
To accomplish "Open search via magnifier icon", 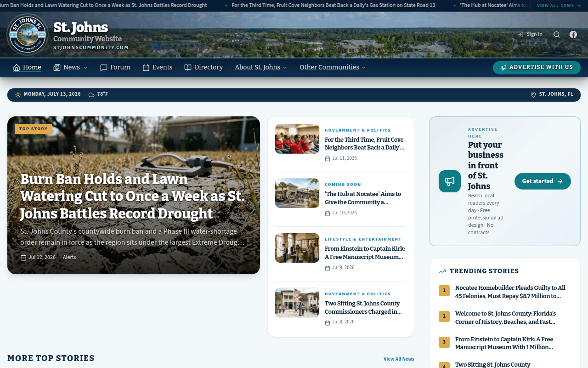I will pyautogui.click(x=557, y=34).
